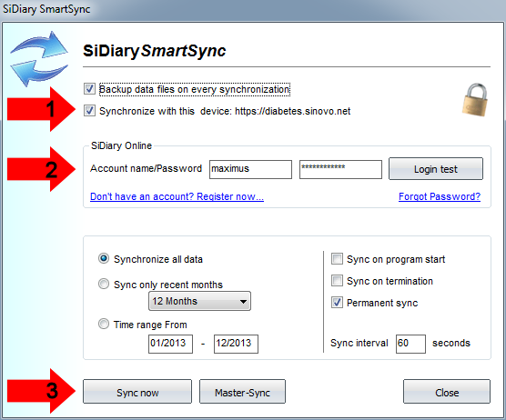Open the Register now link

click(177, 196)
